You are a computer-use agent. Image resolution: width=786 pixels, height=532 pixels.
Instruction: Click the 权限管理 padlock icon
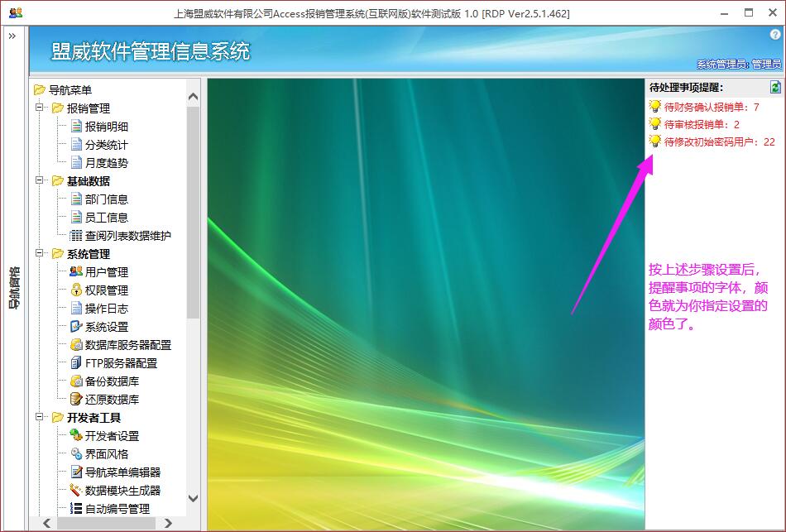[76, 290]
